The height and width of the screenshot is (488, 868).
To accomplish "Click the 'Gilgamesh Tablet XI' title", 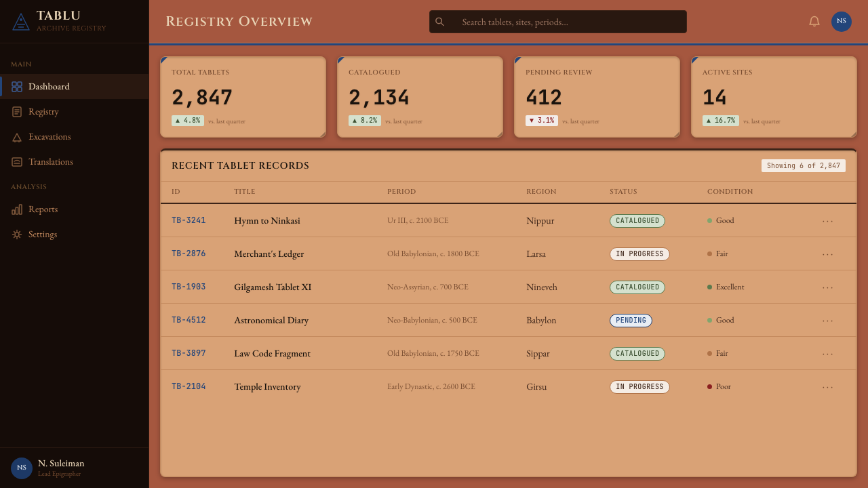I will [x=273, y=287].
